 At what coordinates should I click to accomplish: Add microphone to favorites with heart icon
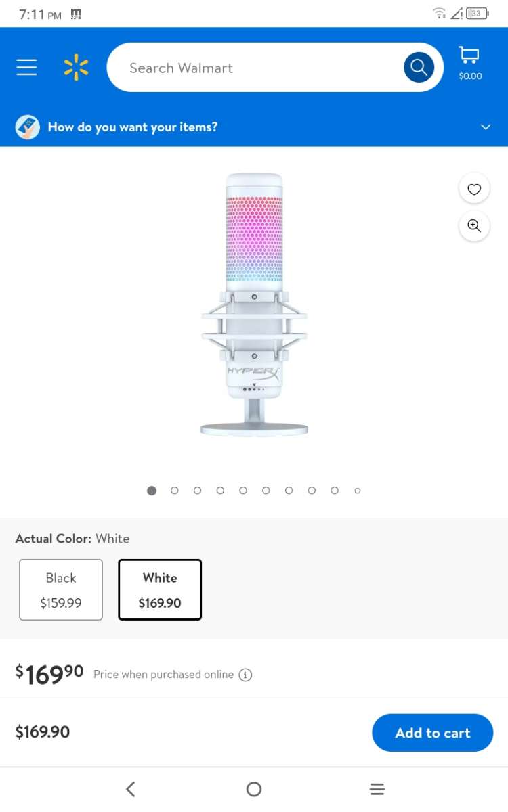point(474,189)
